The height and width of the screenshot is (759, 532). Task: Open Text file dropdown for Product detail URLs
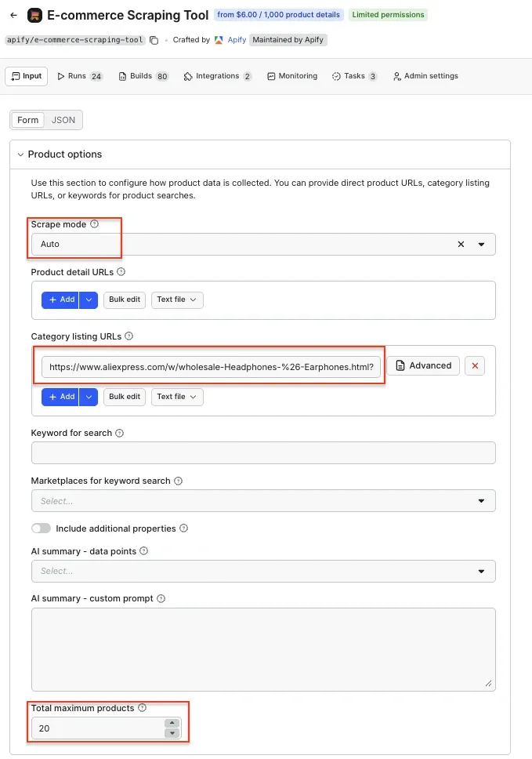[177, 300]
